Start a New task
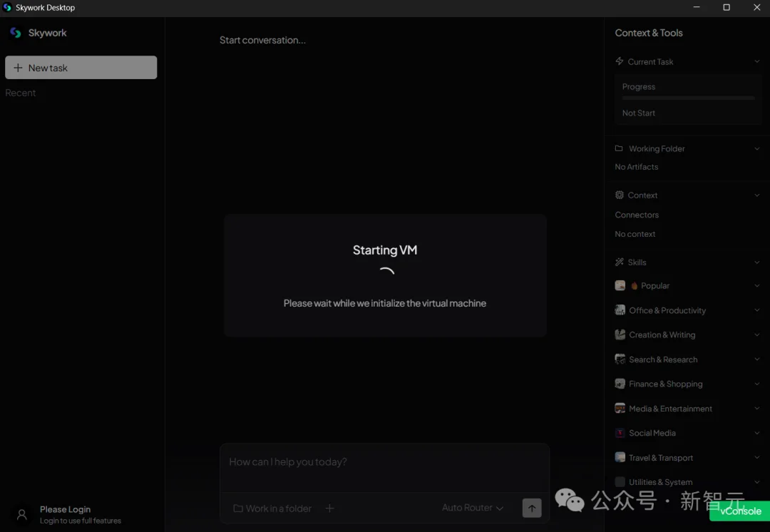This screenshot has width=770, height=532. point(81,68)
